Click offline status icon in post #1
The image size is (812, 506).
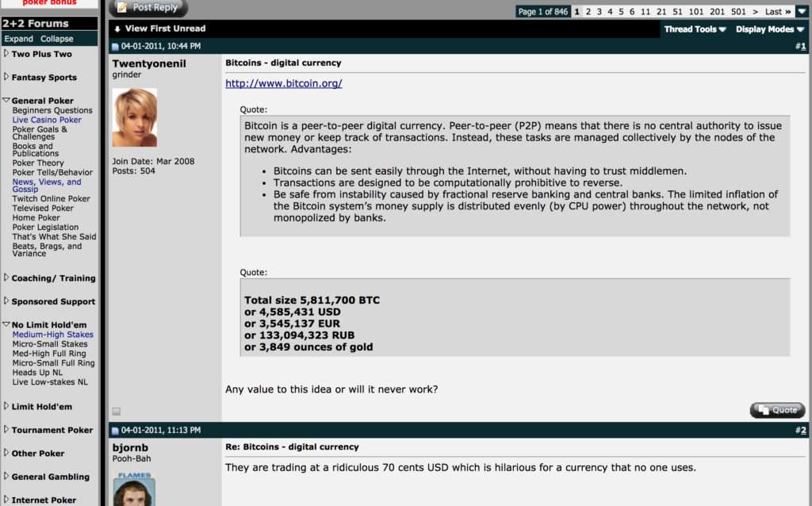117,411
